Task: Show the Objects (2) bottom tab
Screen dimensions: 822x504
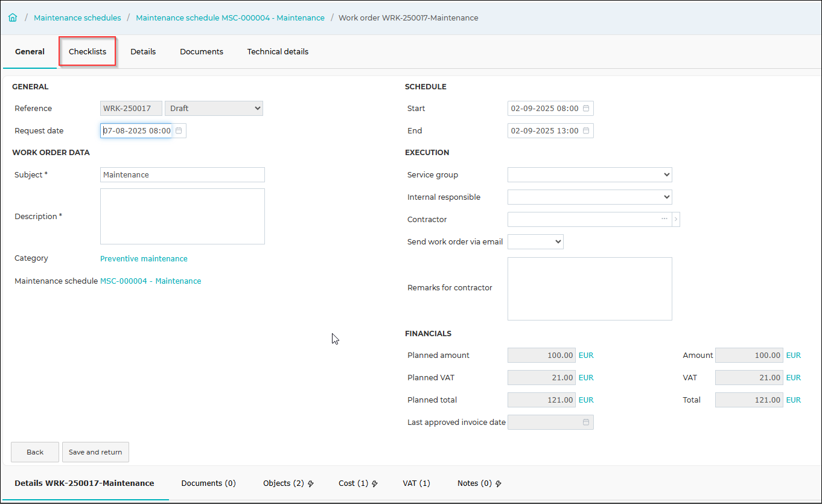Action: (x=288, y=483)
